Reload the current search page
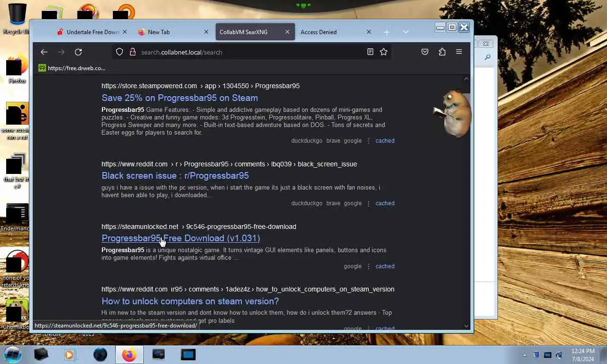Screen dimensions: 607x364 [78, 52]
